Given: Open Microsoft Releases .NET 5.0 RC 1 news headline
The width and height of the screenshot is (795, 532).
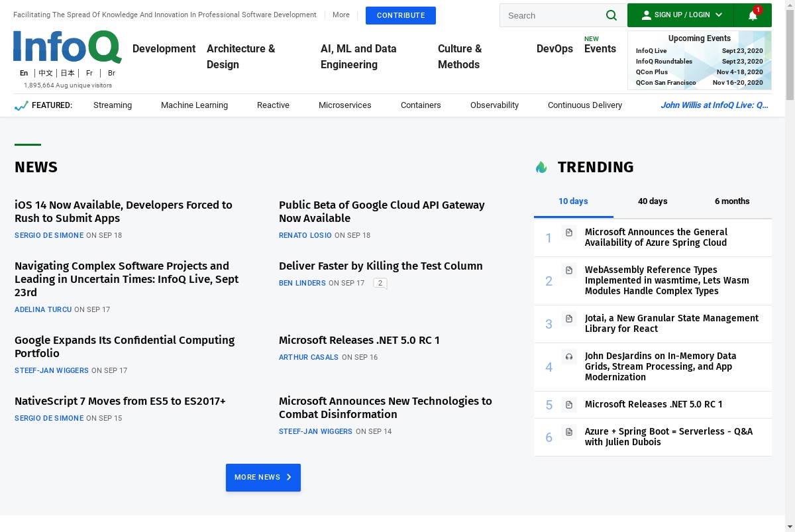Looking at the screenshot, I should tap(359, 340).
